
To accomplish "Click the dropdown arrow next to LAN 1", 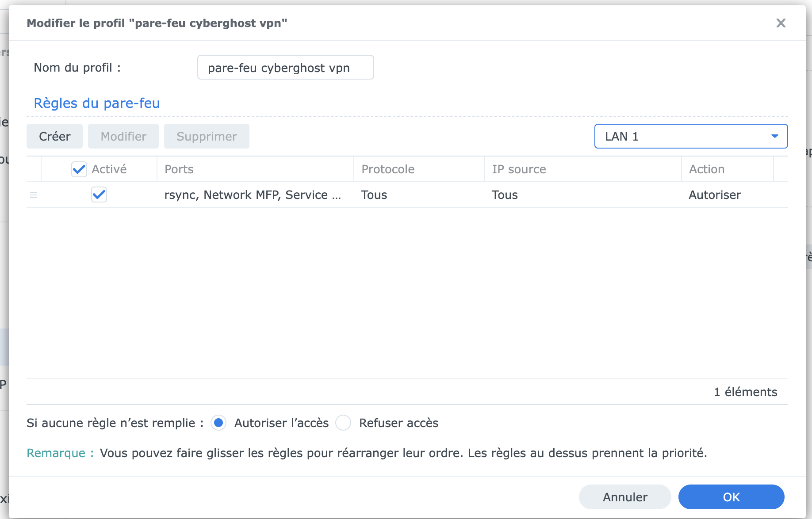I will (x=774, y=136).
